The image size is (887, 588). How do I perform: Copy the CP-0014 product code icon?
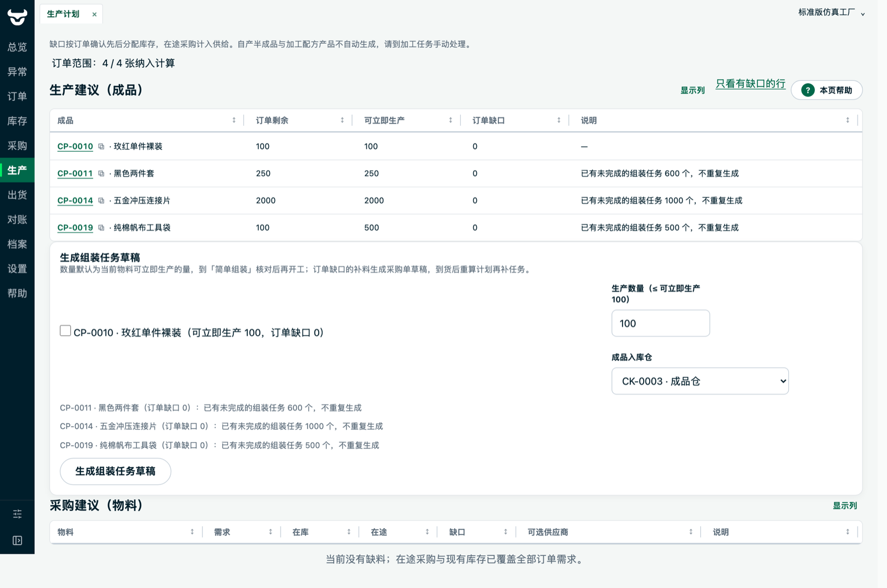point(101,201)
